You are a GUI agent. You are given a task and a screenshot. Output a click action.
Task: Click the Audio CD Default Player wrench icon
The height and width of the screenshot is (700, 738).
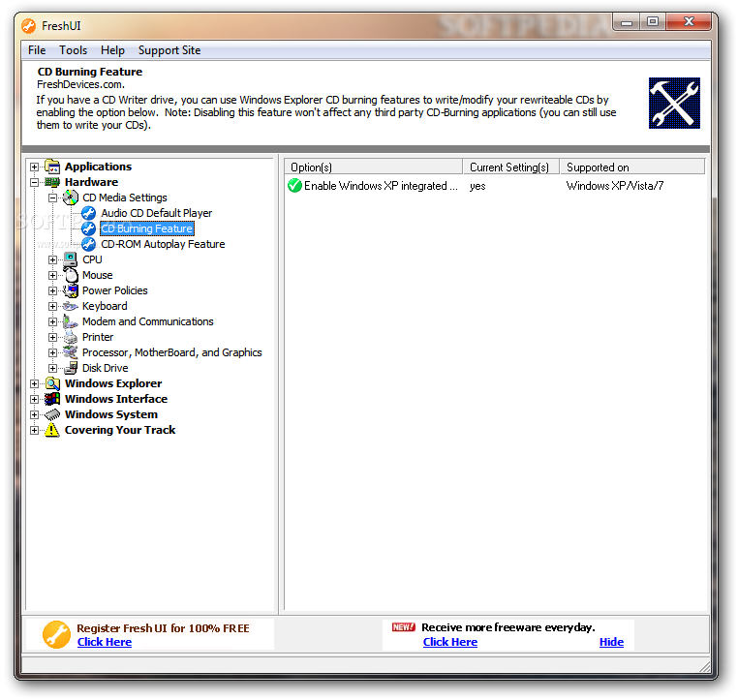point(88,213)
